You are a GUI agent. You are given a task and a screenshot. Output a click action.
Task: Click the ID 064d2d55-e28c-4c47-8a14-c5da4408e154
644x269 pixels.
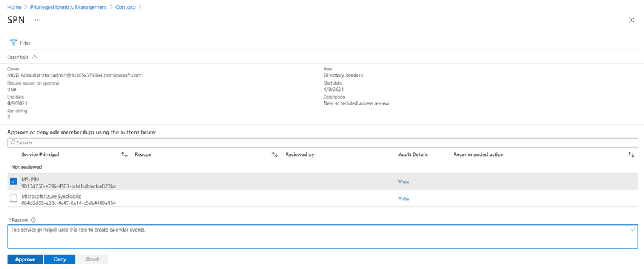click(68, 203)
